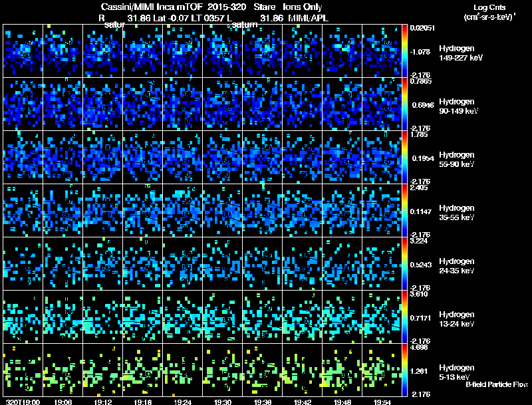Click the '19:30' time axis label

click(x=223, y=402)
